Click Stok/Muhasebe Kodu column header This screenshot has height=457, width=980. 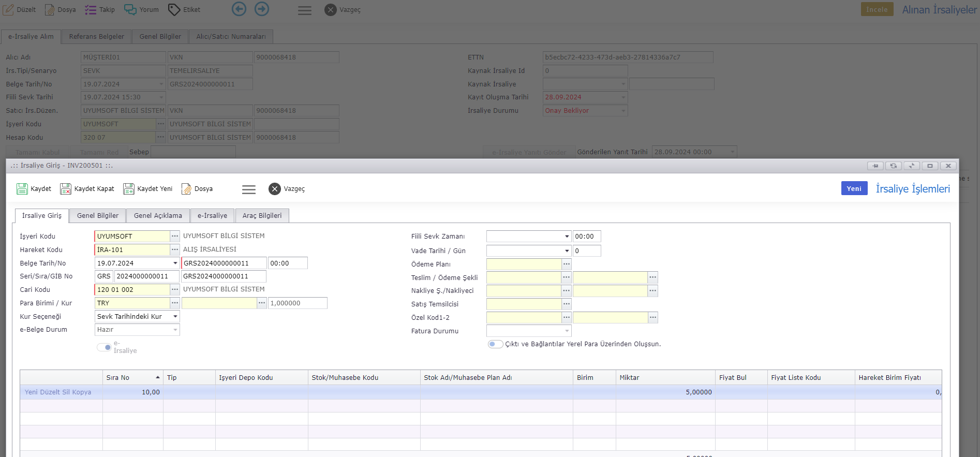pyautogui.click(x=364, y=378)
